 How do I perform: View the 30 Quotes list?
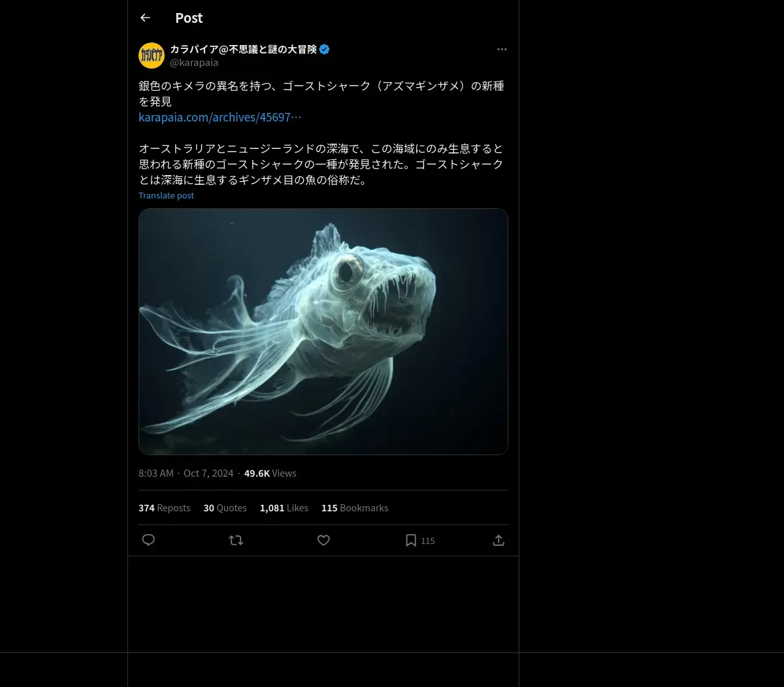tap(225, 507)
